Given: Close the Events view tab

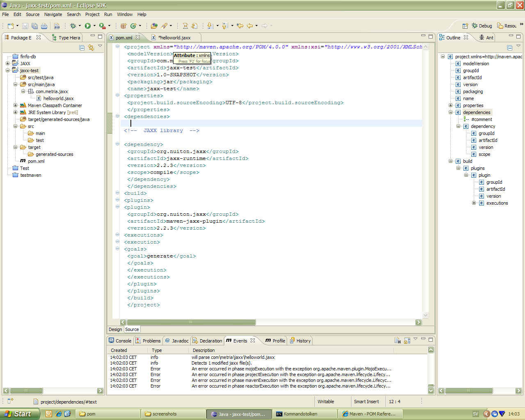Looking at the screenshot, I should tap(253, 340).
